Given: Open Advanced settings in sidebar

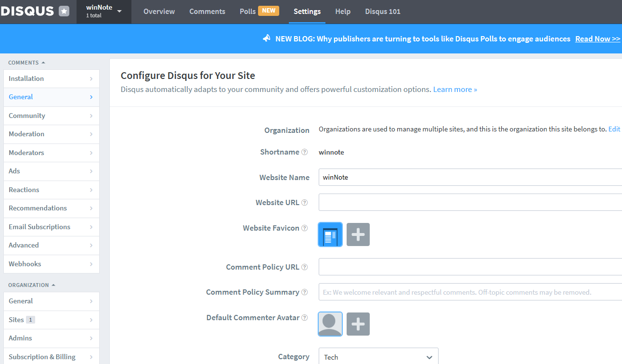Looking at the screenshot, I should [x=52, y=246].
